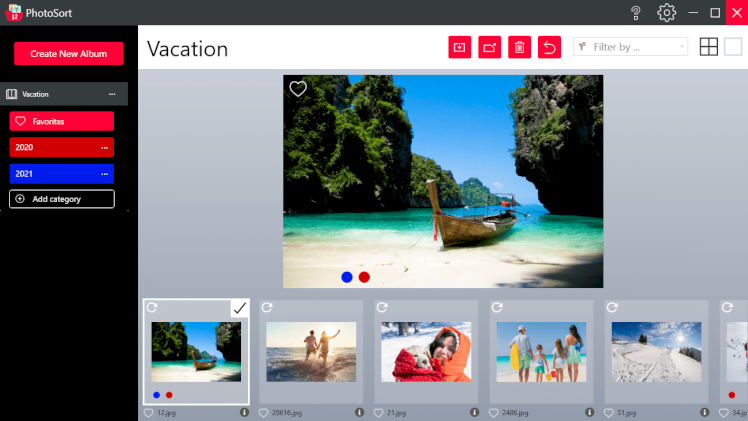Screen dimensions: 748x421
Task: Uncheck the selection checkmark on 12.jpg
Action: 239,308
